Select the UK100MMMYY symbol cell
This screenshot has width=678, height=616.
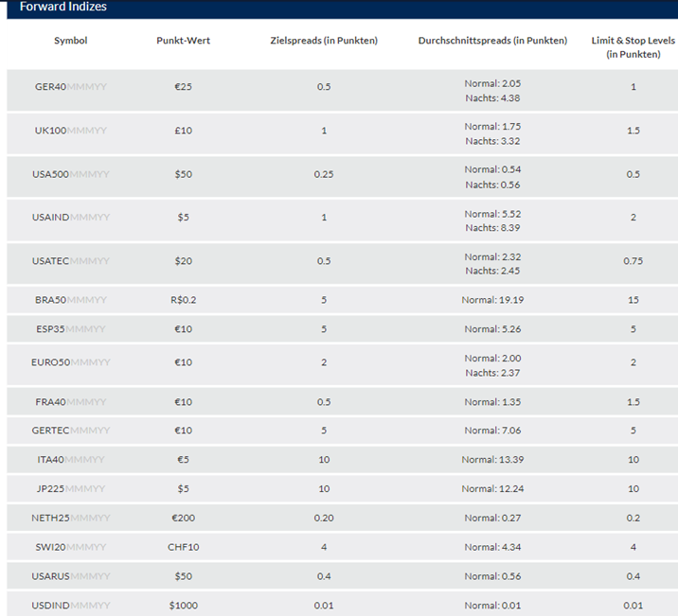70,131
